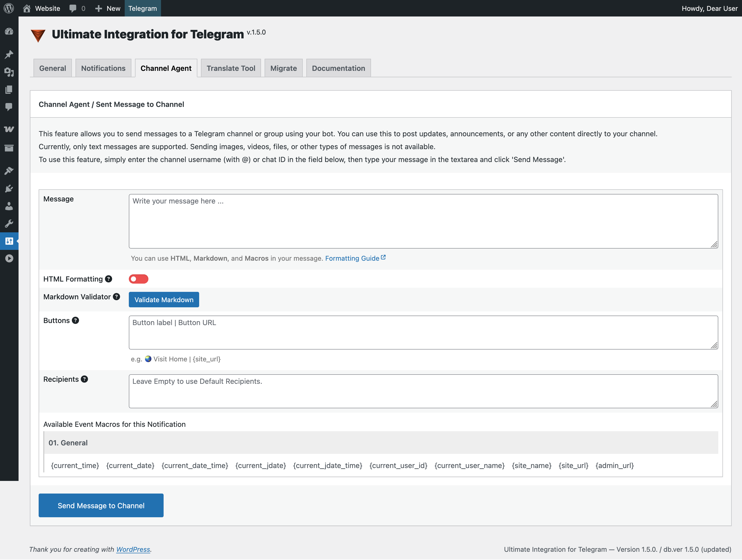The width and height of the screenshot is (742, 560).
Task: Click Send Message to Channel button
Action: tap(101, 505)
